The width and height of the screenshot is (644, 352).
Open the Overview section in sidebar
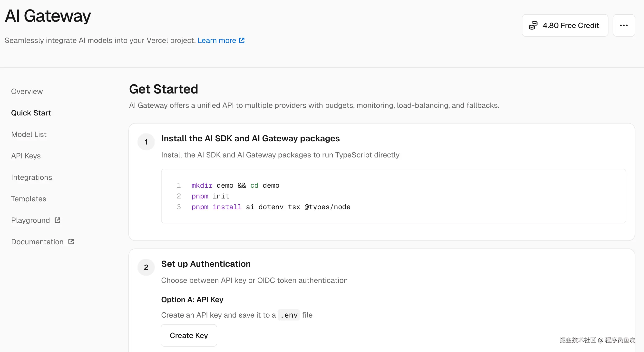coord(27,91)
